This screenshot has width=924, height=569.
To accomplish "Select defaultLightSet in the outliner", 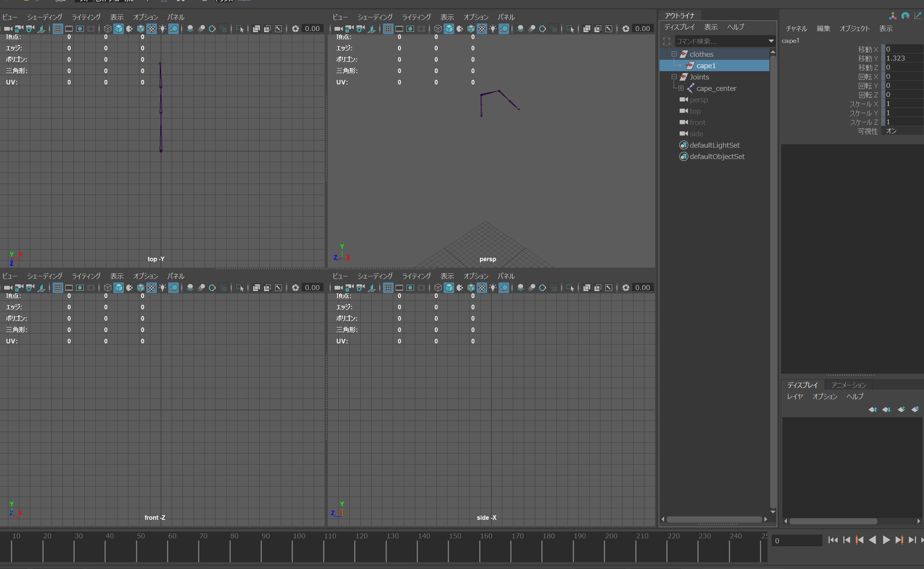I will pos(714,145).
